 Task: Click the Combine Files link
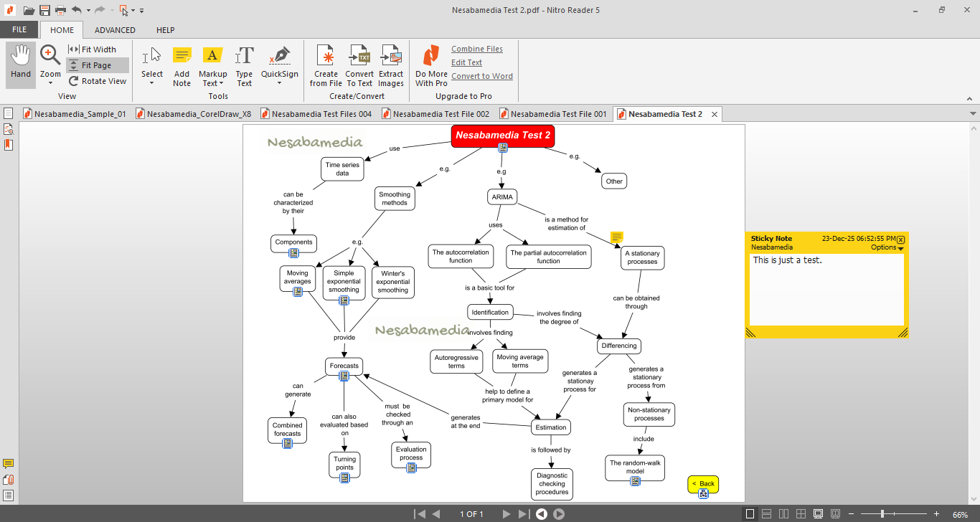(477, 49)
